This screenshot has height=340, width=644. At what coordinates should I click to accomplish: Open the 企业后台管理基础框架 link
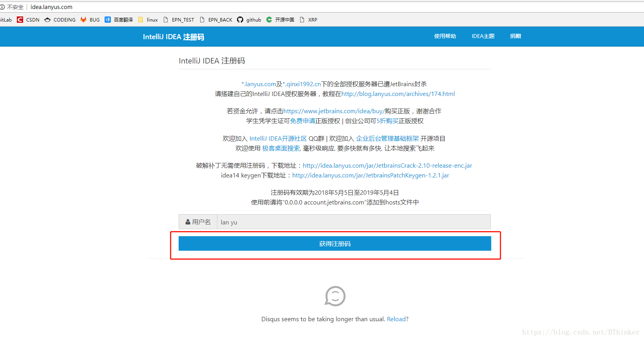point(387,139)
